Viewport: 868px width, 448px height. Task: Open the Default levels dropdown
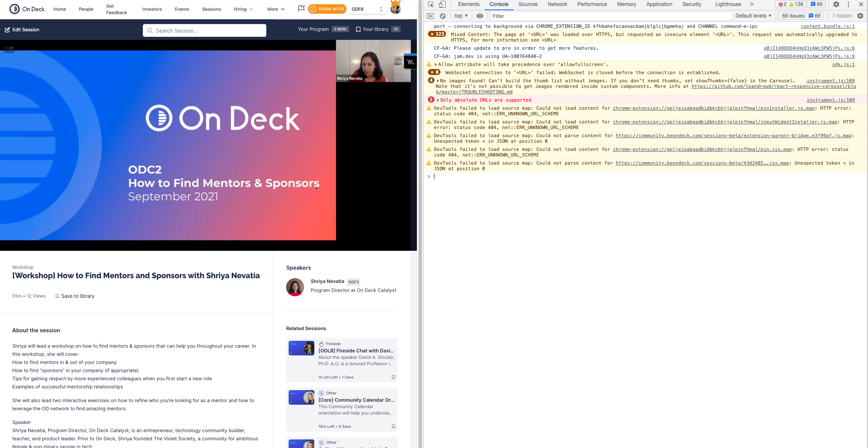pyautogui.click(x=753, y=16)
